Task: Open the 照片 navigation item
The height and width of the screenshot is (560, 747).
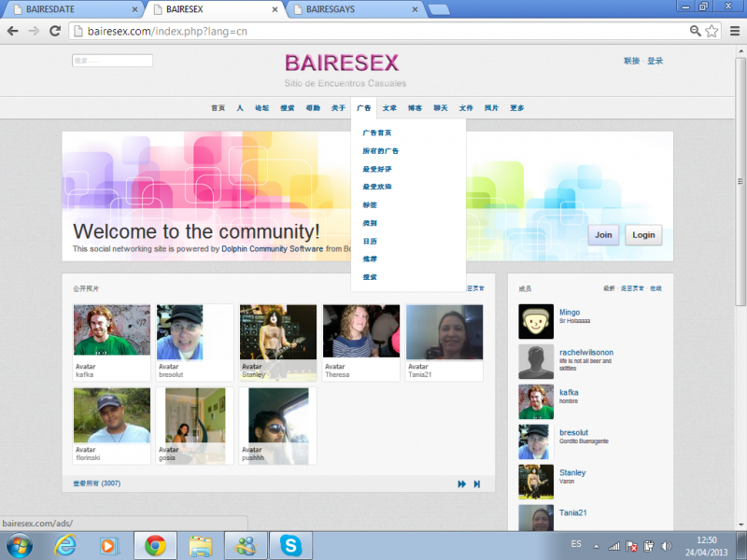Action: point(491,108)
